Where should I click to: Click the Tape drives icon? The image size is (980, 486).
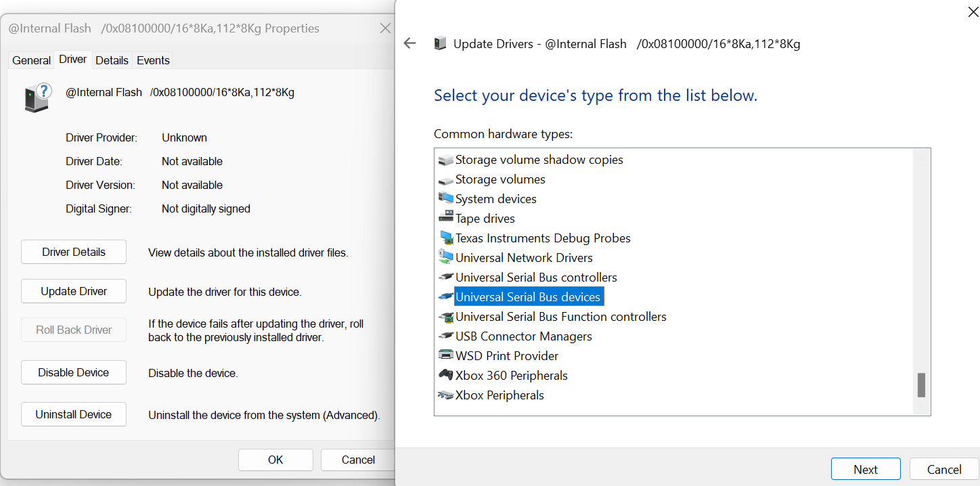[445, 218]
